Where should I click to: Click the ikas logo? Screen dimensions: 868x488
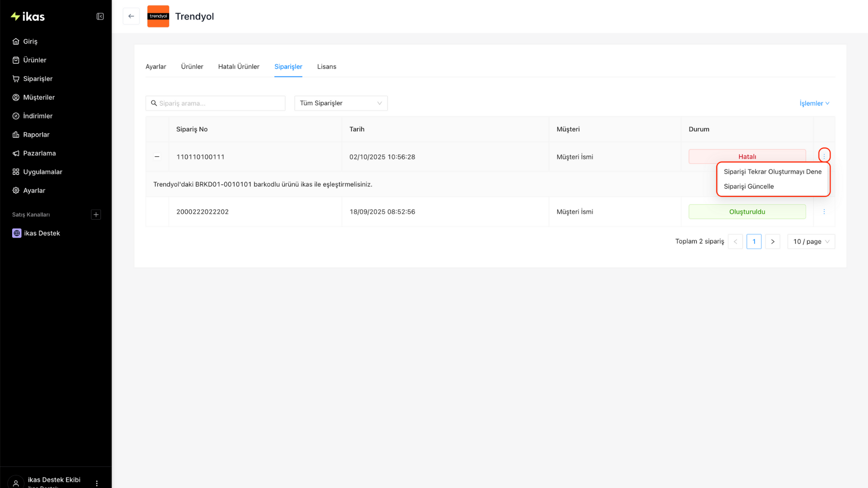point(28,17)
